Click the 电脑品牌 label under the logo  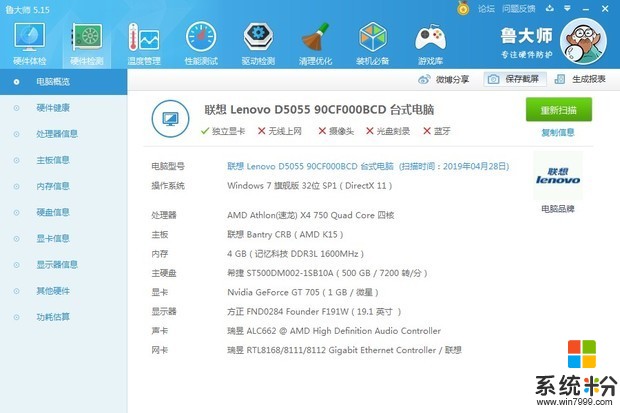(x=558, y=209)
